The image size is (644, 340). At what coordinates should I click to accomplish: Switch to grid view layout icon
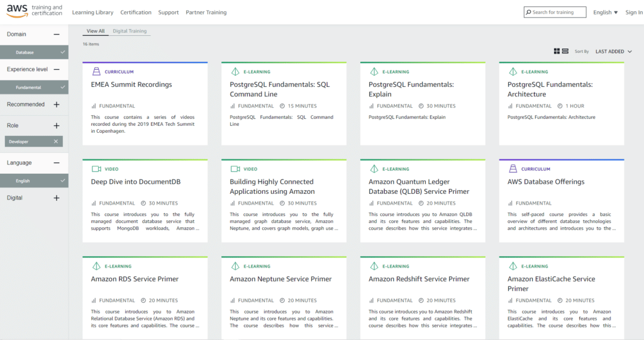pyautogui.click(x=557, y=51)
